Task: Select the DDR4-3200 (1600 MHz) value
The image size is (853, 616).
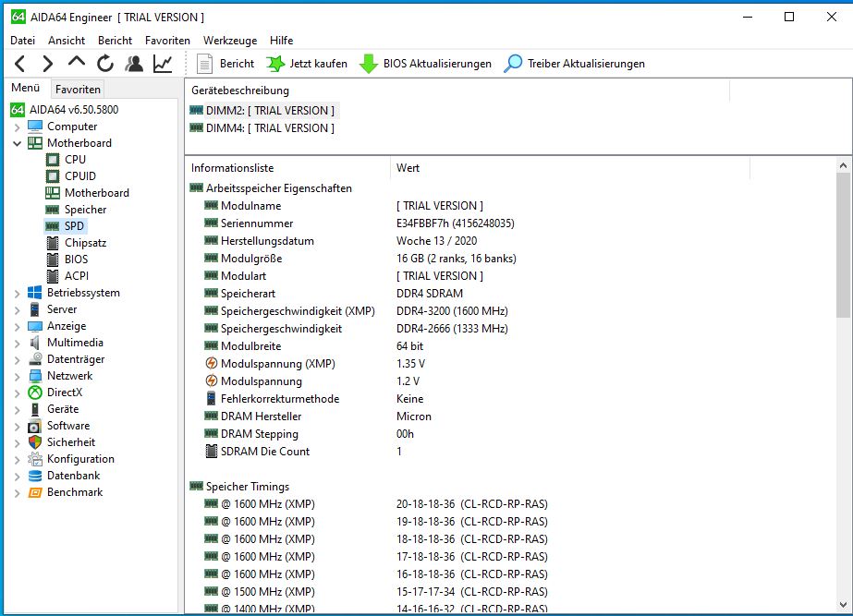Action: [452, 311]
